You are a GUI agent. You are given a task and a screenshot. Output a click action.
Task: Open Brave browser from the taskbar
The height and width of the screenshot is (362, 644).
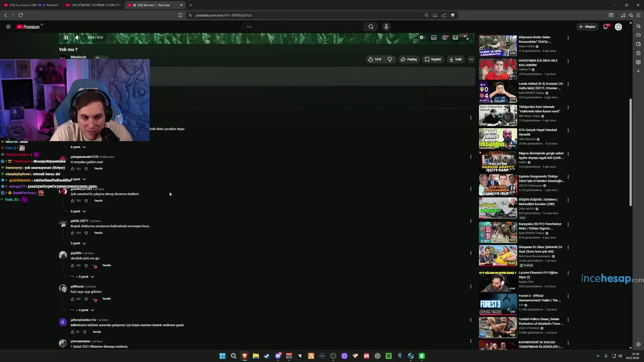pos(245,356)
